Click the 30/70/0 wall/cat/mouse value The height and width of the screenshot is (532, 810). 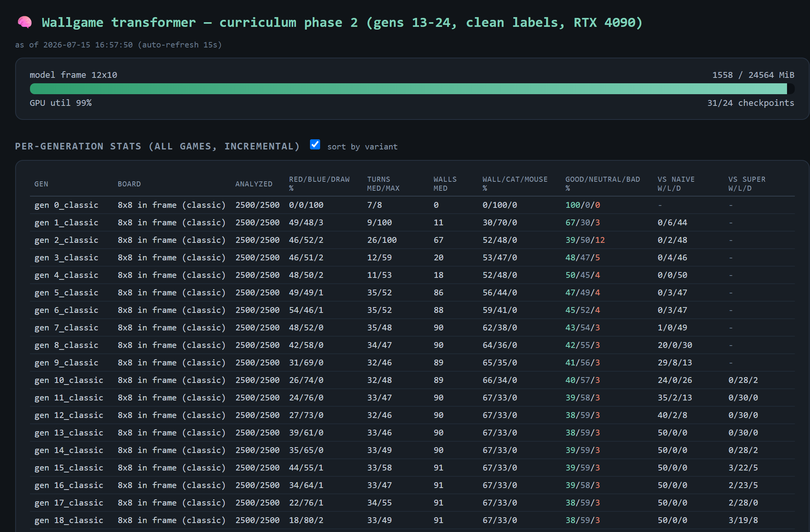pyautogui.click(x=500, y=223)
